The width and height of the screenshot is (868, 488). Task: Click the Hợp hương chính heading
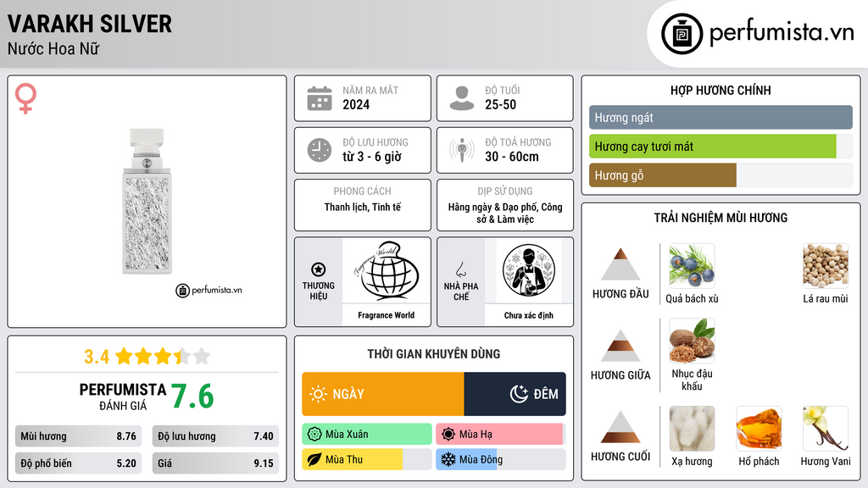click(x=721, y=90)
